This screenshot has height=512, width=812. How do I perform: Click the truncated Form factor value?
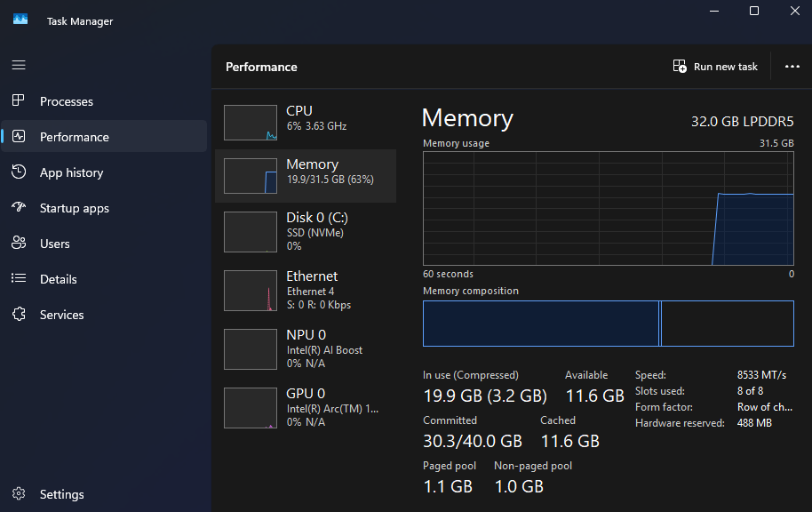(x=765, y=407)
